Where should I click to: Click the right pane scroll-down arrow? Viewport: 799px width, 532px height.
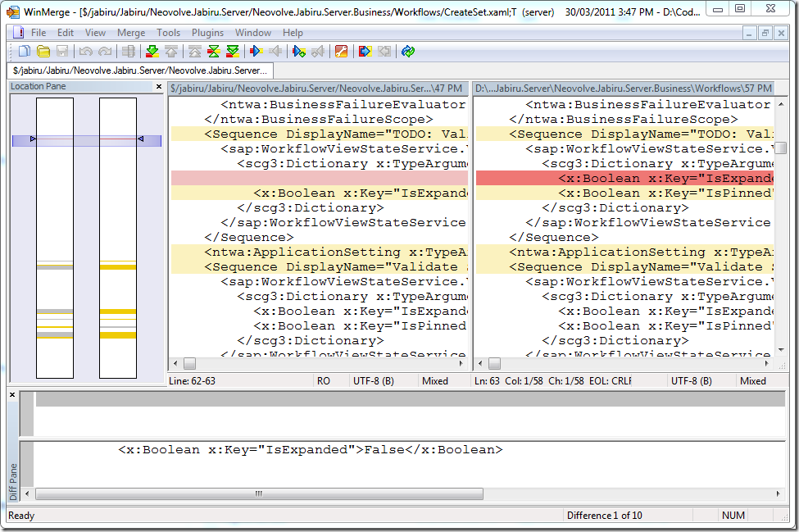pyautogui.click(x=781, y=350)
